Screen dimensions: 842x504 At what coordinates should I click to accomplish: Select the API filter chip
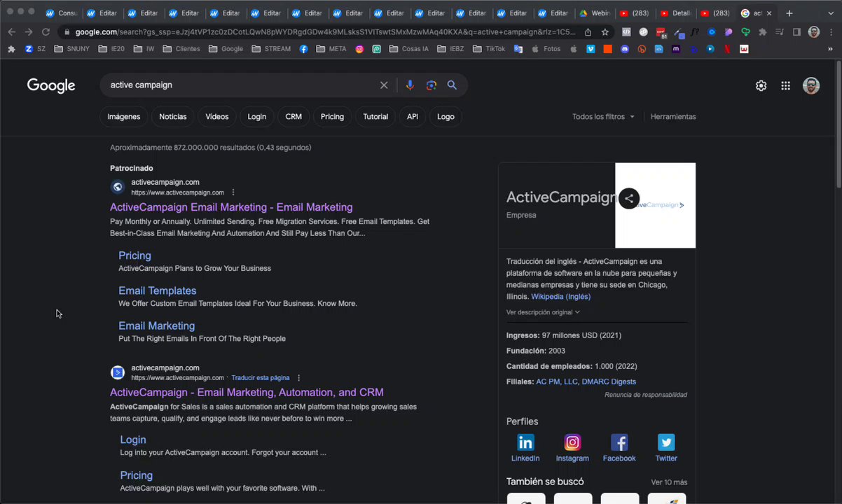[x=413, y=117]
